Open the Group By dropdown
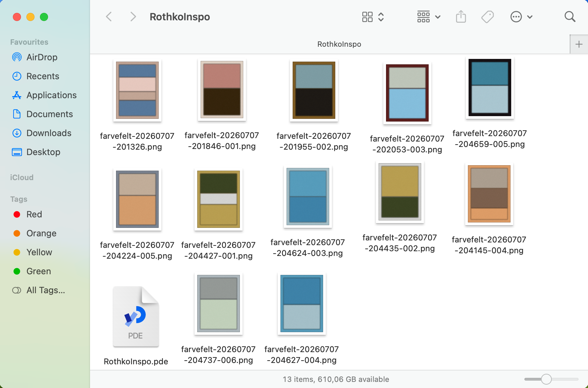The image size is (588, 388). 429,17
